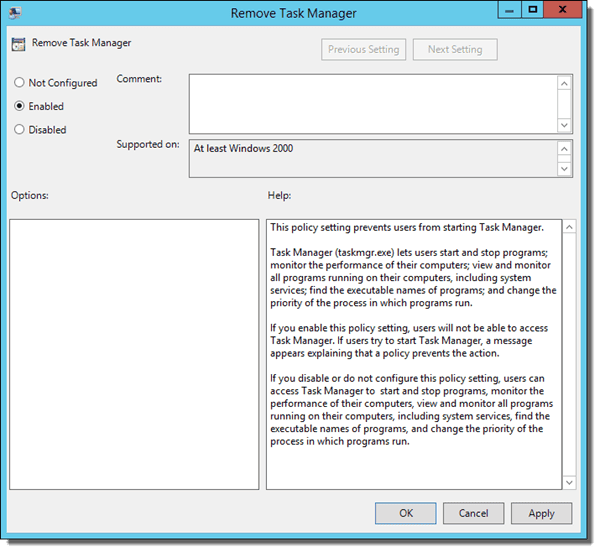Click the Cancel button
Screen dimensions: 600x552
(x=473, y=513)
